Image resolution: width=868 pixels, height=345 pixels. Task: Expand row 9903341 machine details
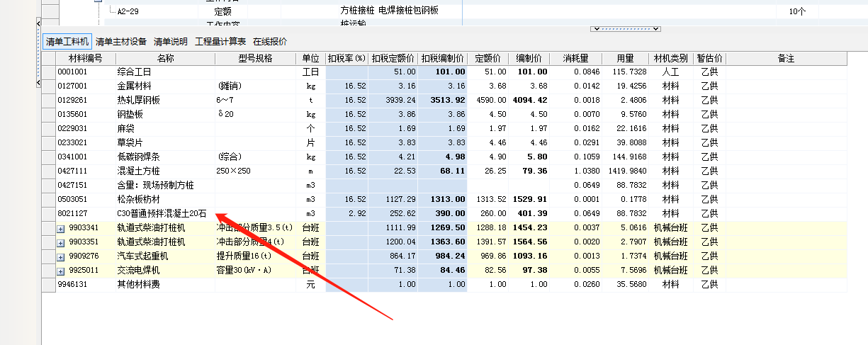coord(62,227)
